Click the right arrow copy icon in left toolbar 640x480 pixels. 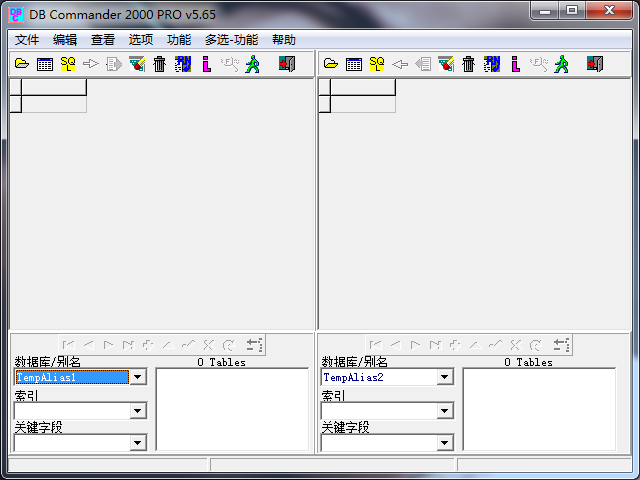(x=91, y=64)
